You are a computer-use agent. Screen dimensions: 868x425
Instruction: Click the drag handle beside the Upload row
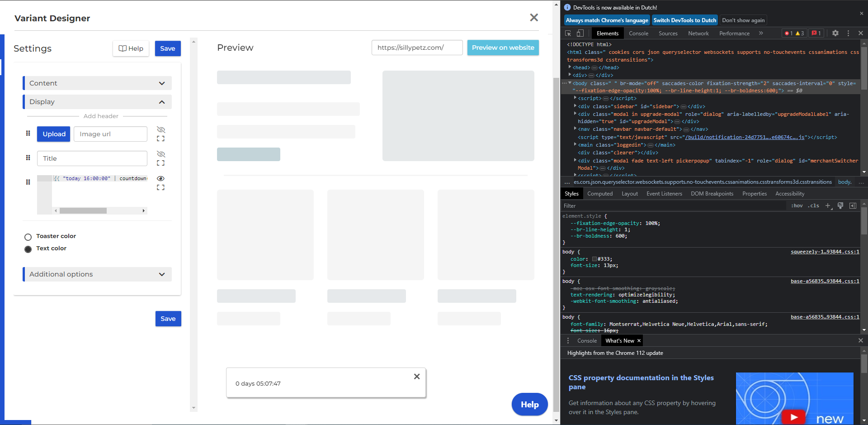click(x=28, y=134)
